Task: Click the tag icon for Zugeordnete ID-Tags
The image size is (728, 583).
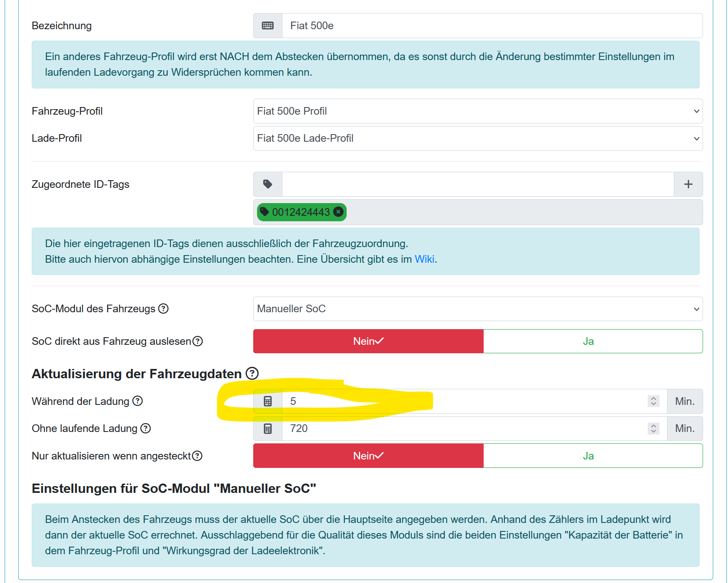Action: click(x=268, y=184)
